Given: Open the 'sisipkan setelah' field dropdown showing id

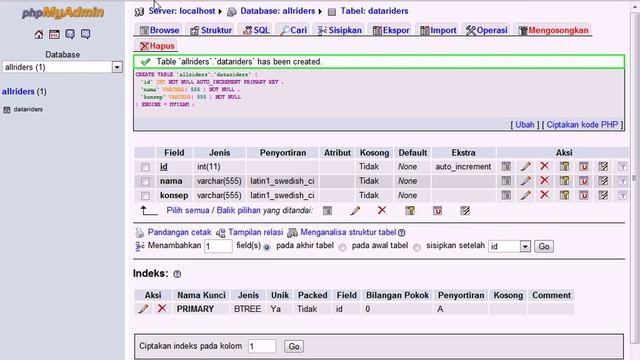Looking at the screenshot, I should coord(509,247).
